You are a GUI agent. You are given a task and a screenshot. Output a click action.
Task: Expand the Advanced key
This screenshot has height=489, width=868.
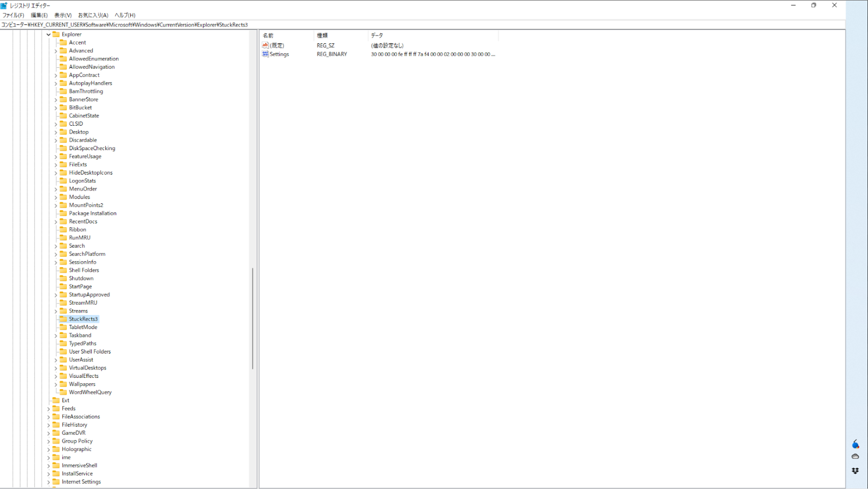tap(56, 51)
